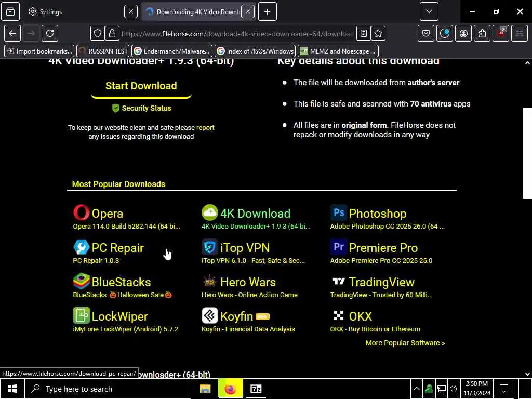This screenshot has width=532, height=399.
Task: Open the notification center icon
Action: (x=504, y=389)
